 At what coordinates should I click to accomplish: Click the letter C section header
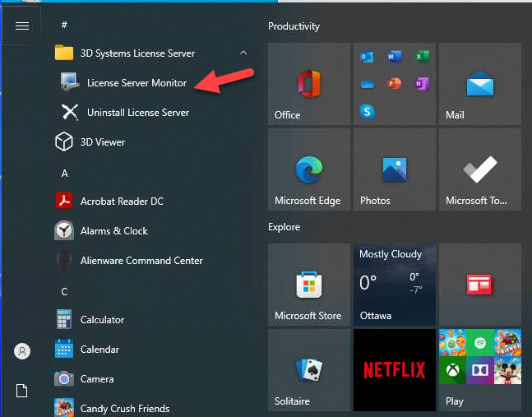(x=64, y=291)
